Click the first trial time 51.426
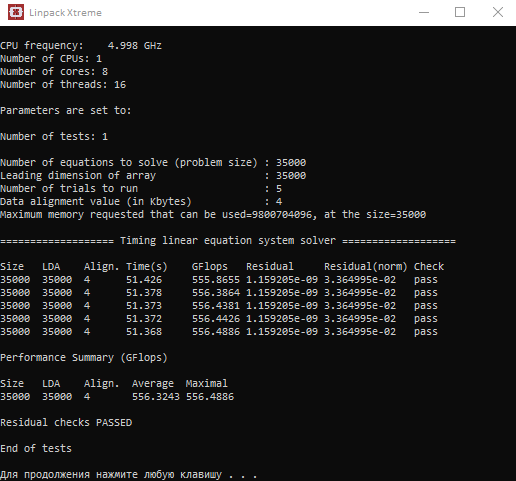The image size is (516, 481). [x=144, y=279]
